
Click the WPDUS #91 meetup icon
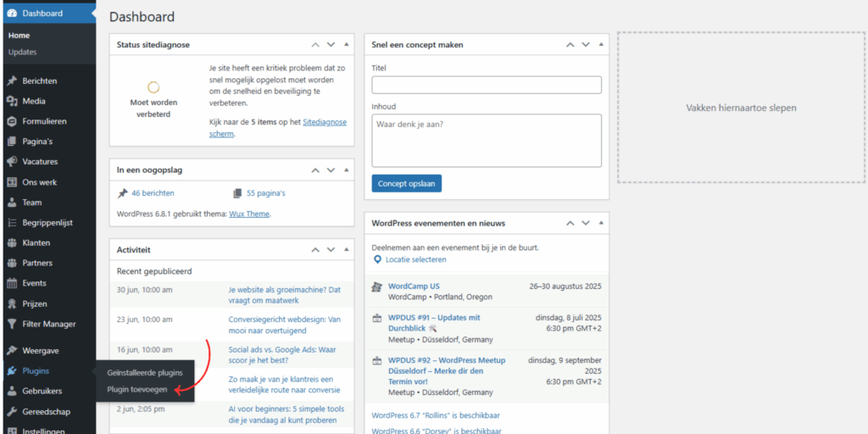click(x=377, y=319)
